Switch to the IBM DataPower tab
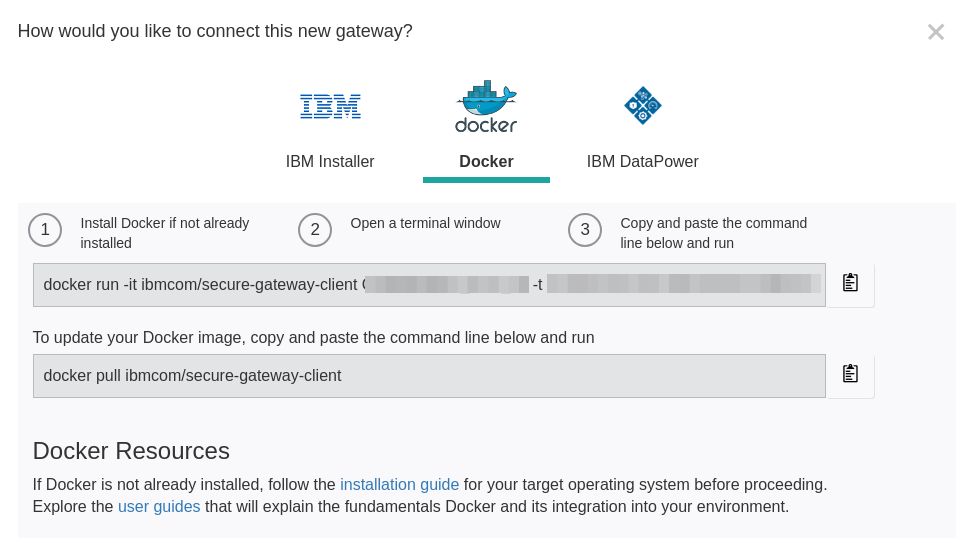Screen dimensions: 970x543 click(x=642, y=161)
